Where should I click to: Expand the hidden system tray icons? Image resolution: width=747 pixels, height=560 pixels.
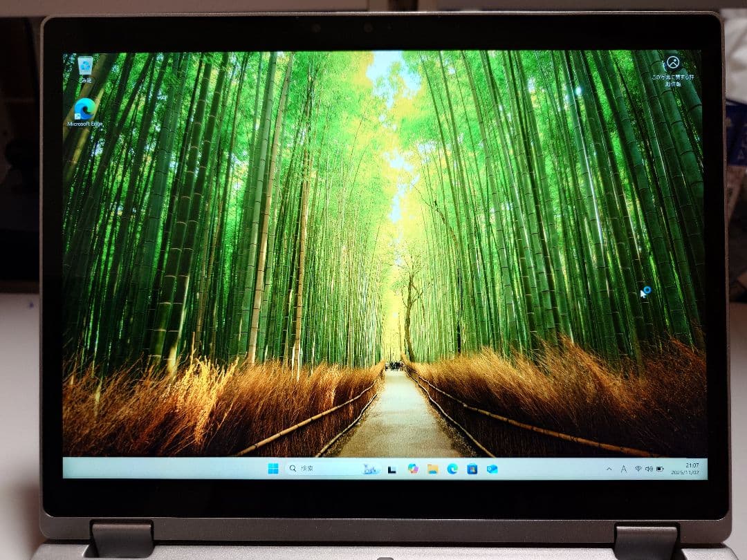[609, 471]
